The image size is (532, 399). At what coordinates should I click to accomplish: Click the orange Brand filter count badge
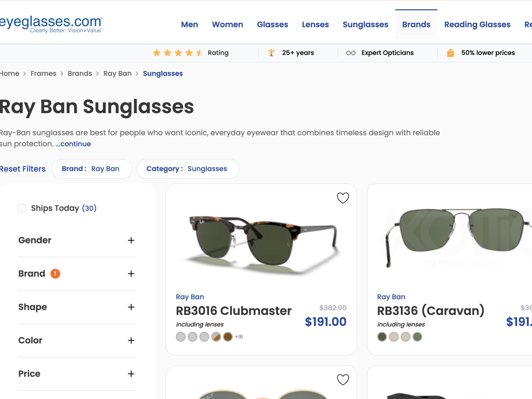coord(55,274)
